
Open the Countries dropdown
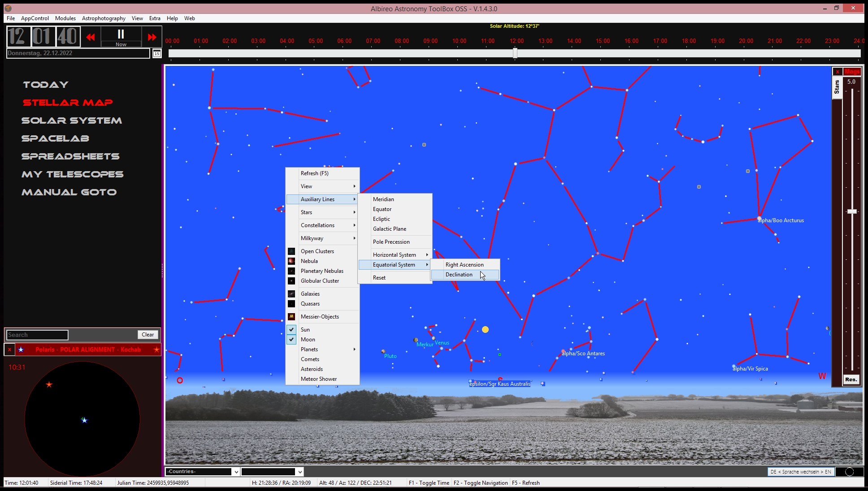[203, 472]
